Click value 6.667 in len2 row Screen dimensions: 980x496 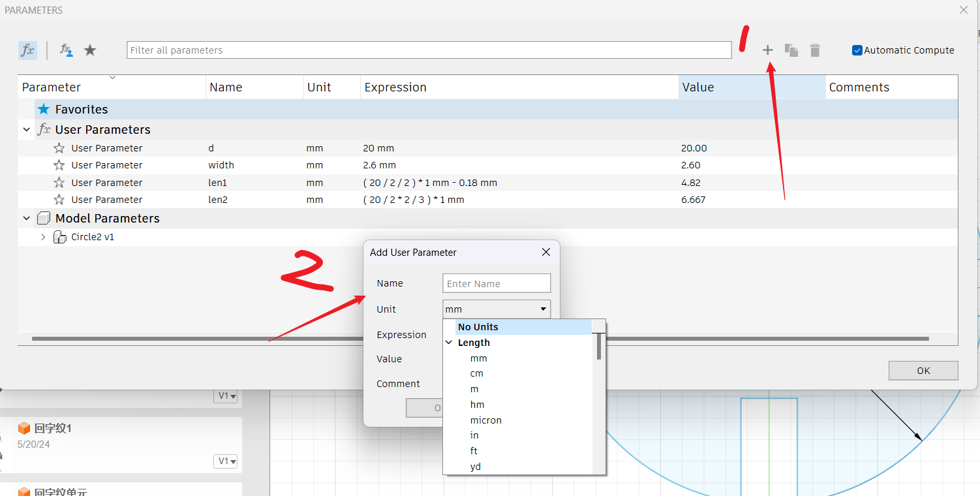[x=693, y=200]
